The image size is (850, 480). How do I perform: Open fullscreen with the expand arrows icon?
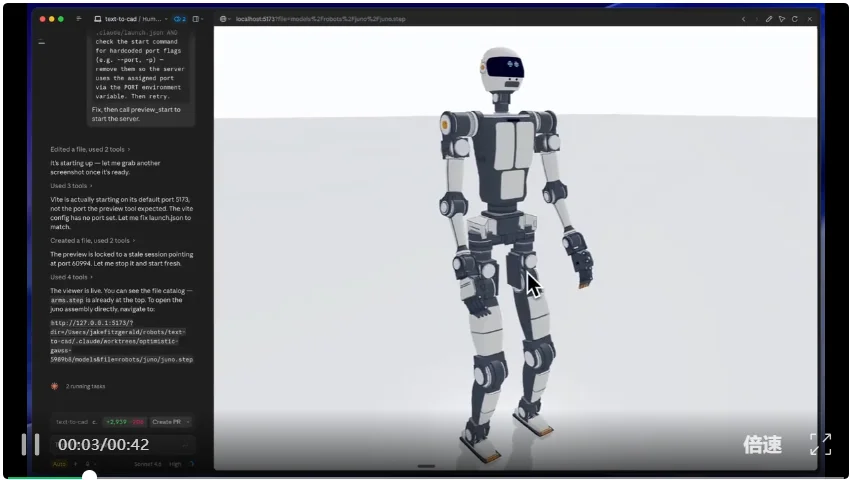click(x=820, y=444)
